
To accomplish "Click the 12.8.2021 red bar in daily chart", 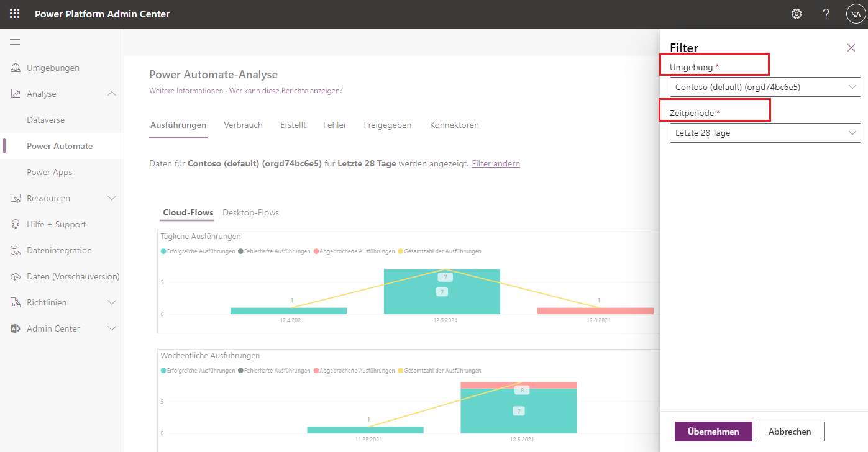I will click(x=595, y=310).
